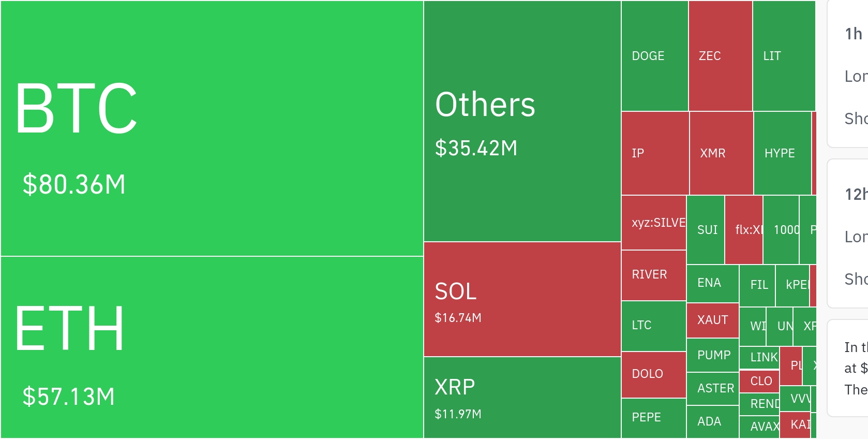Viewport: 868px width, 439px height.
Task: Click the DOLO tile
Action: [654, 374]
